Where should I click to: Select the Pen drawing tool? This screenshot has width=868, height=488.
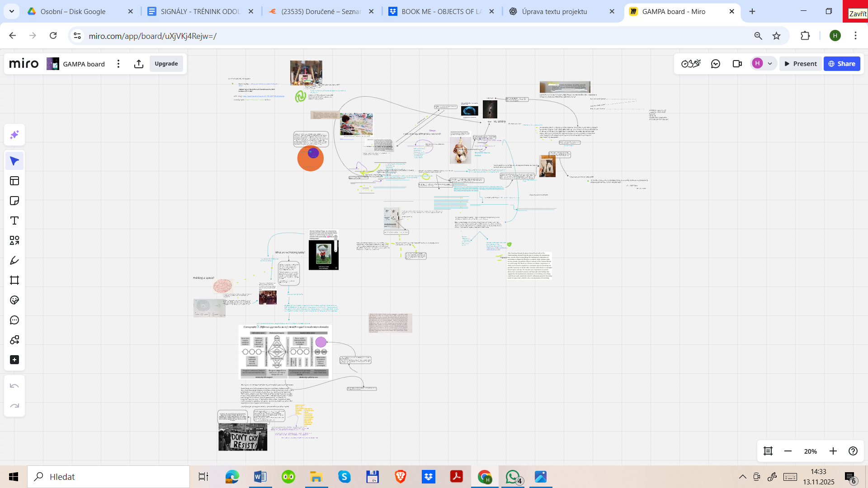coord(14,260)
